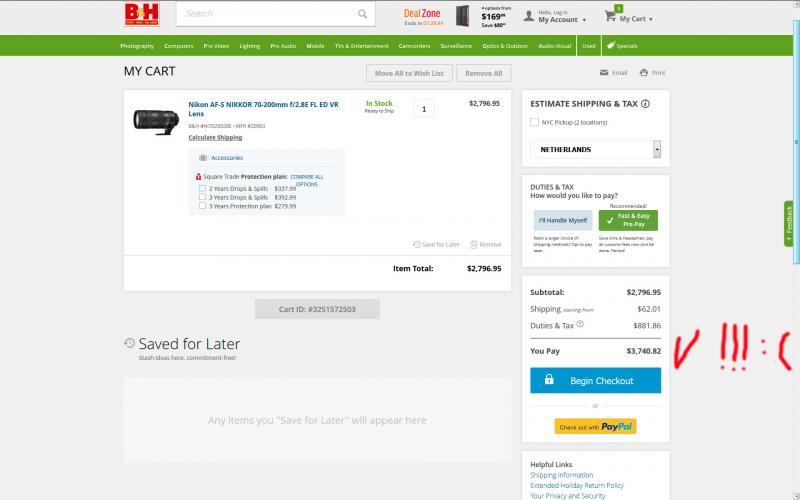The image size is (800, 500).
Task: Open the Camcorders menu
Action: [414, 46]
